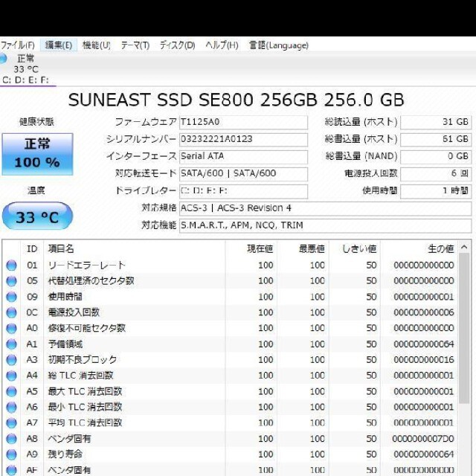
Task: Open the 編集(E) menu
Action: 58,45
